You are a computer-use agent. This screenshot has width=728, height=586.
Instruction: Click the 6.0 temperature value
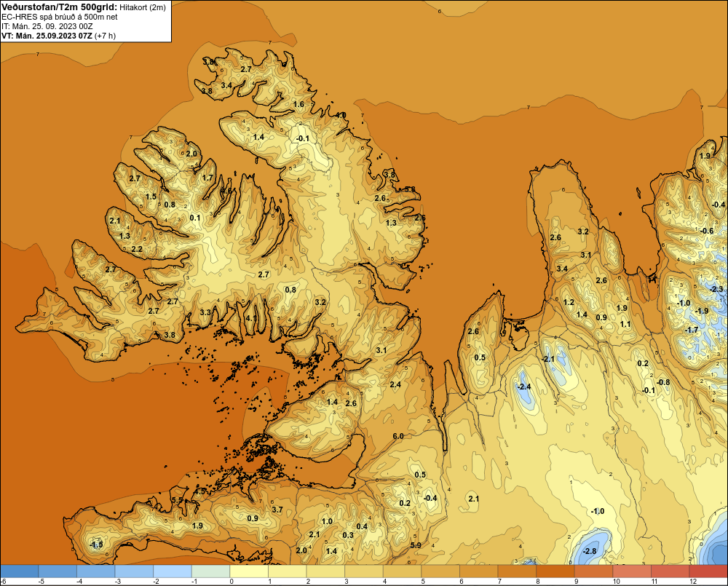(398, 436)
